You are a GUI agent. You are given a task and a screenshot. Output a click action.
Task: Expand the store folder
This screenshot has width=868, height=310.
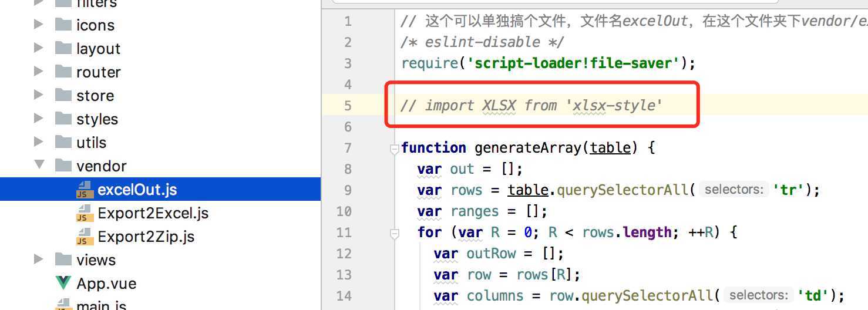(39, 95)
